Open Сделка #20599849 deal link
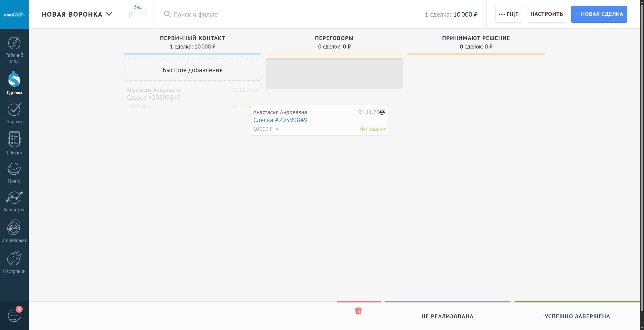The width and height of the screenshot is (644, 330). coord(280,120)
